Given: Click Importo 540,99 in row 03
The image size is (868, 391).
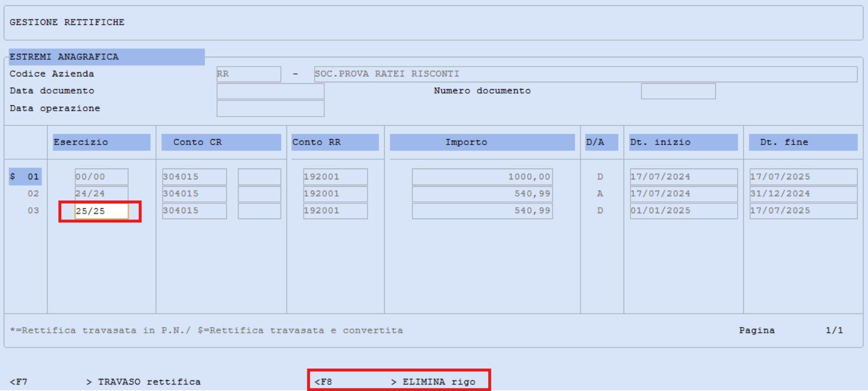Looking at the screenshot, I should (482, 211).
